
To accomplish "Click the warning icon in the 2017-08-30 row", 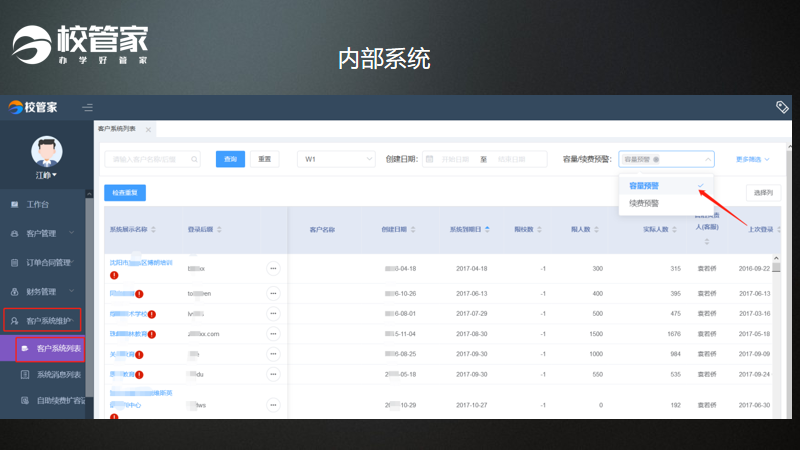I will [152, 334].
